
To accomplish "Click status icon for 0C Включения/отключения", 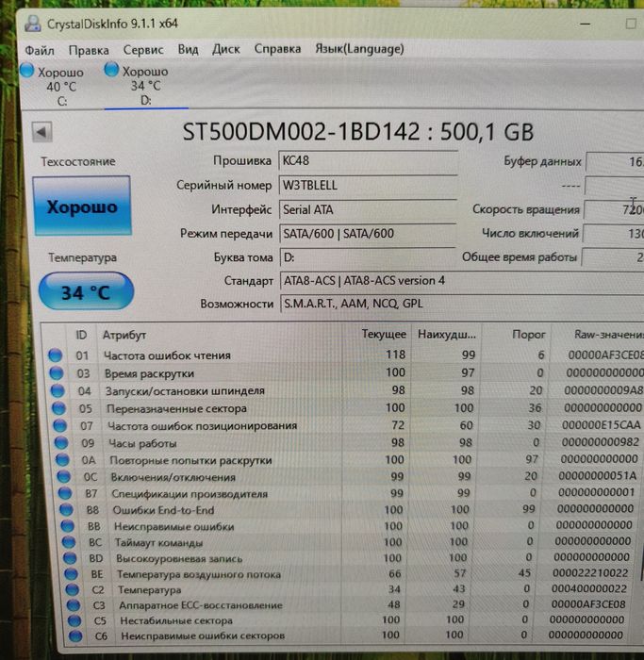I will pyautogui.click(x=64, y=476).
